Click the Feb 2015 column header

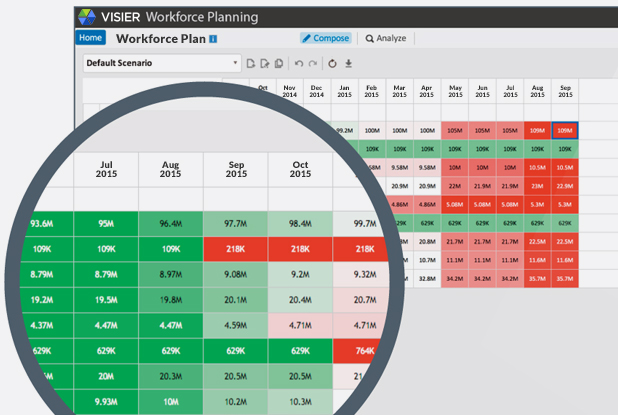click(372, 91)
